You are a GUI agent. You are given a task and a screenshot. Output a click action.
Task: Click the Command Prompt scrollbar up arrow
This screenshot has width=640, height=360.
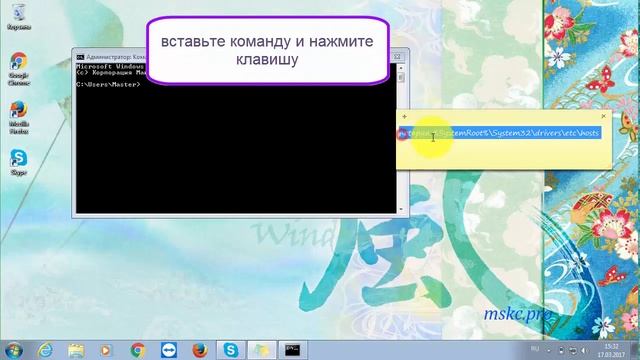pos(401,68)
